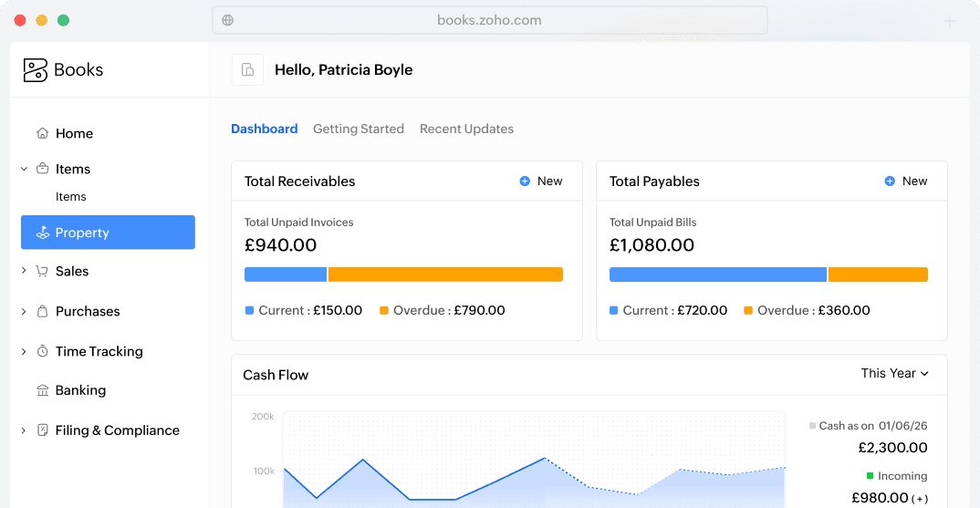Click the £940.00 unpaid invoices amount
The height and width of the screenshot is (508, 980).
click(x=281, y=245)
